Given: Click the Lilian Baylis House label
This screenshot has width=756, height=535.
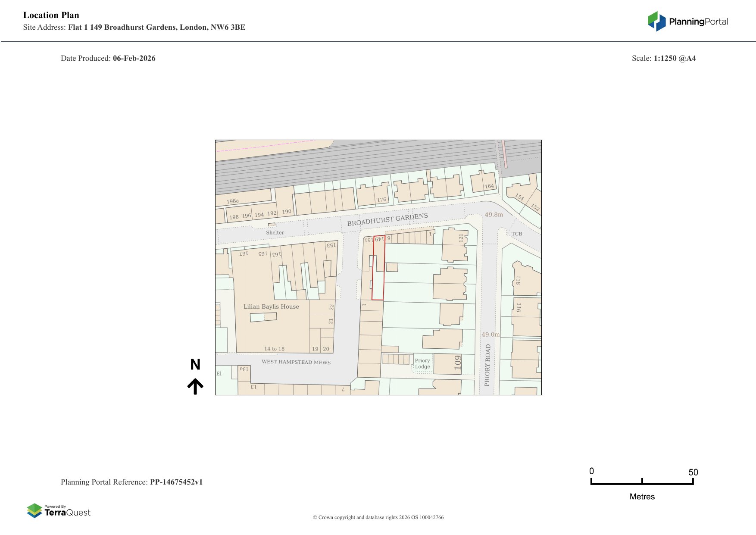Looking at the screenshot, I should (271, 307).
